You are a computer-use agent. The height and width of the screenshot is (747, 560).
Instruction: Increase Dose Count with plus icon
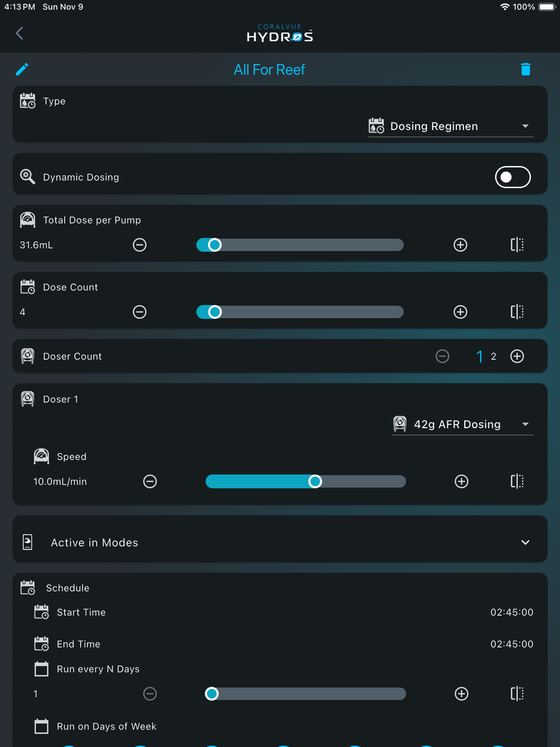tap(460, 312)
